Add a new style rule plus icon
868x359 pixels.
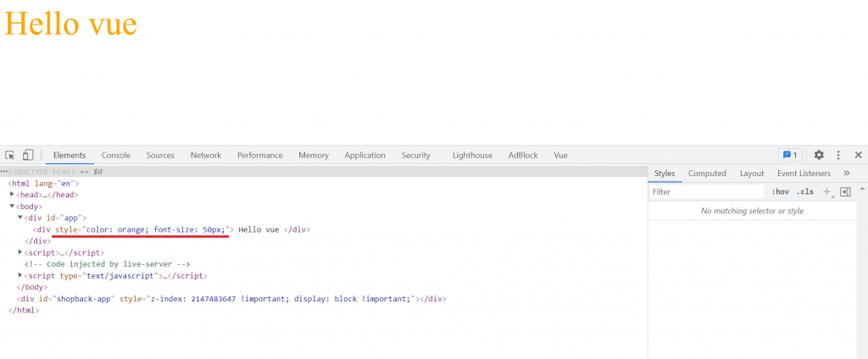coord(826,191)
